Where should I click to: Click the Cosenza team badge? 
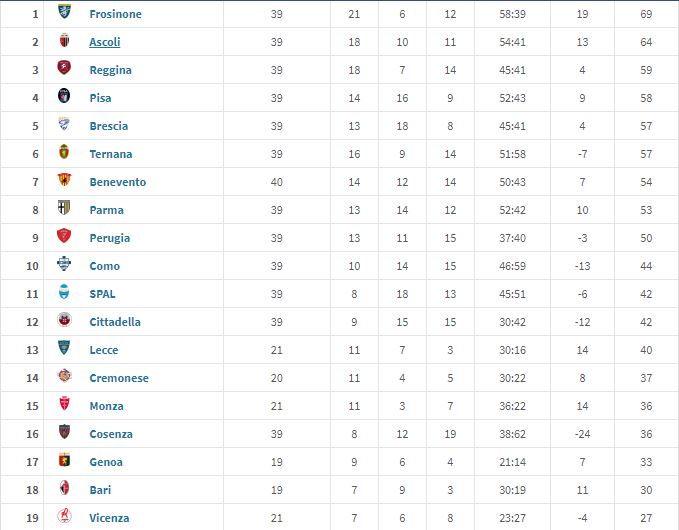[65, 434]
